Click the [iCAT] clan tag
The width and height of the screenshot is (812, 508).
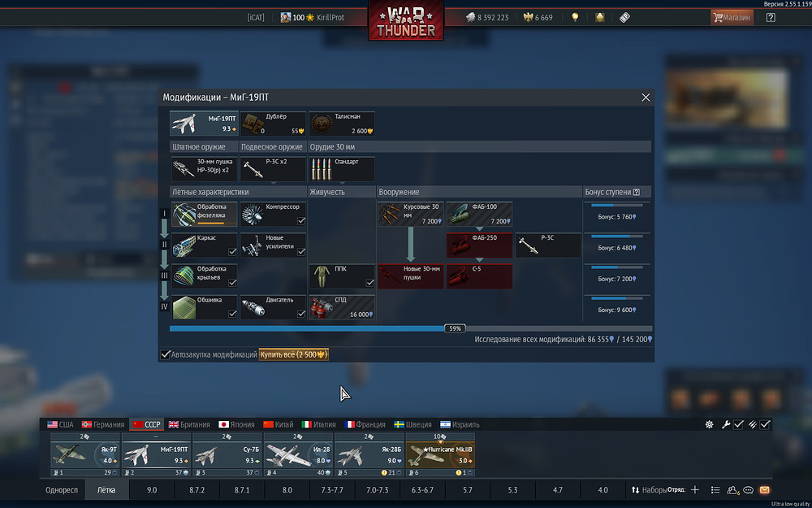pos(256,18)
